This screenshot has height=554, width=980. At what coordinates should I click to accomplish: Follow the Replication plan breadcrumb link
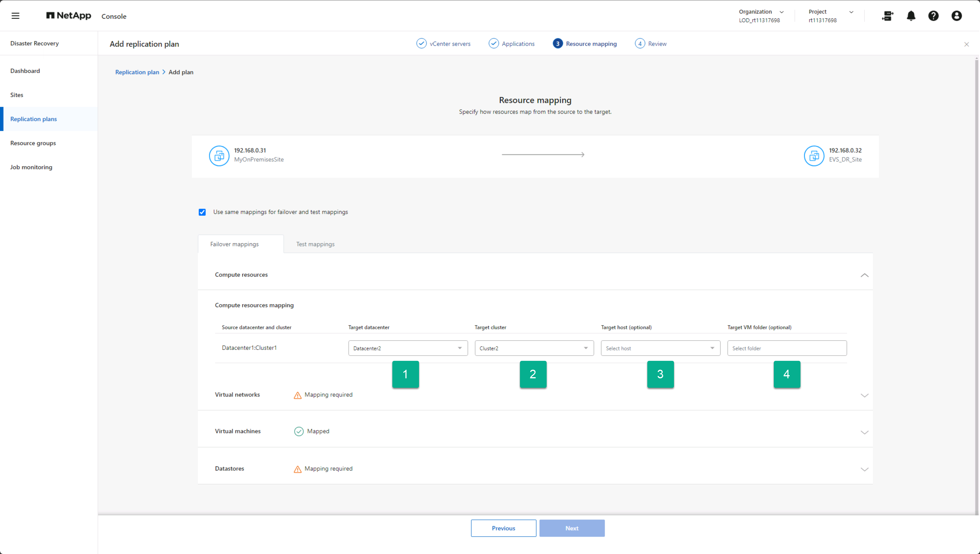click(137, 72)
